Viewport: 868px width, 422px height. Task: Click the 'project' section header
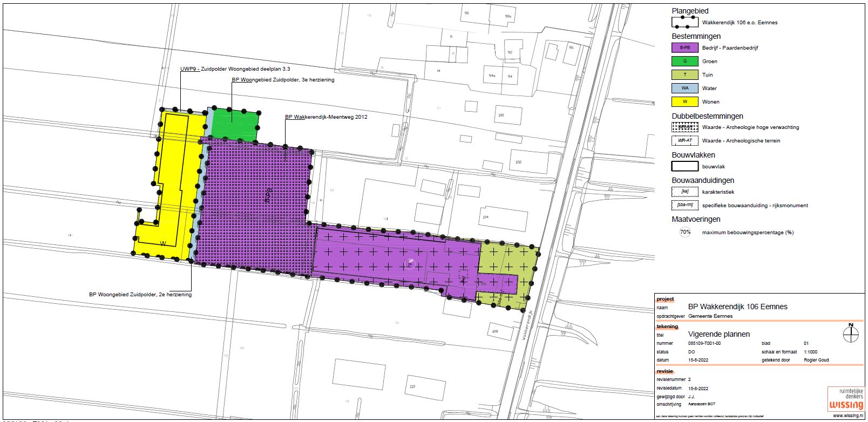665,299
